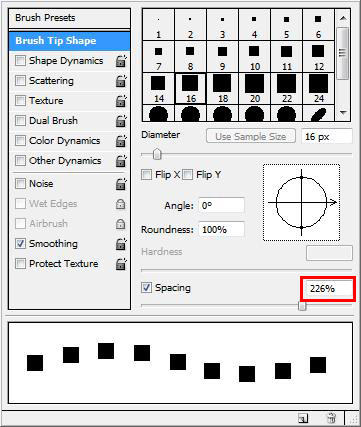Enable the Flip X checkbox

click(146, 174)
